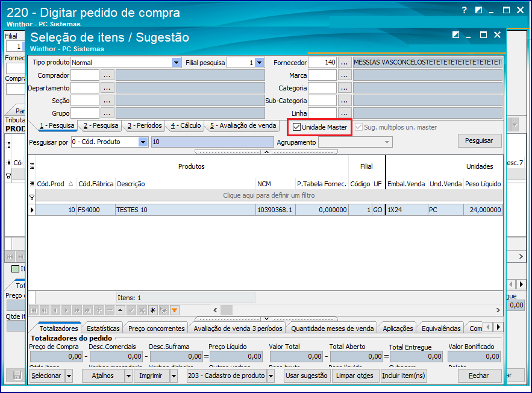Open the Filial pesquisa dropdown
Image resolution: width=532 pixels, height=393 pixels.
pos(259,63)
